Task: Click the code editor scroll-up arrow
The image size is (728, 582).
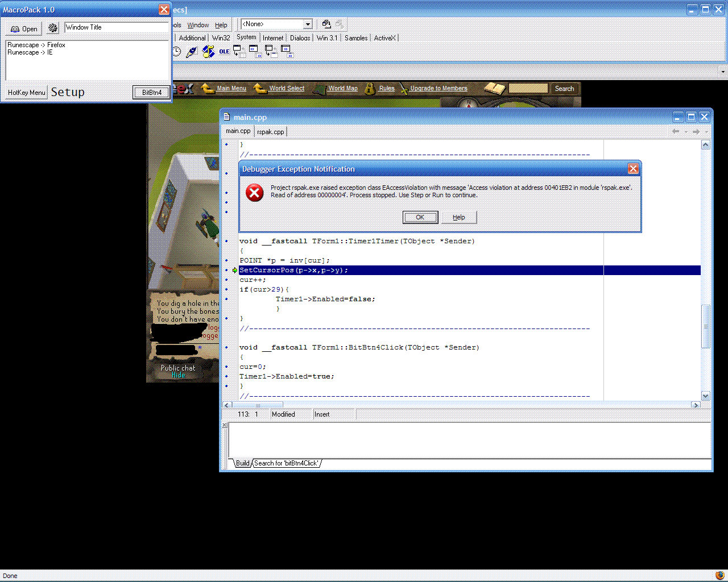Action: click(706, 145)
